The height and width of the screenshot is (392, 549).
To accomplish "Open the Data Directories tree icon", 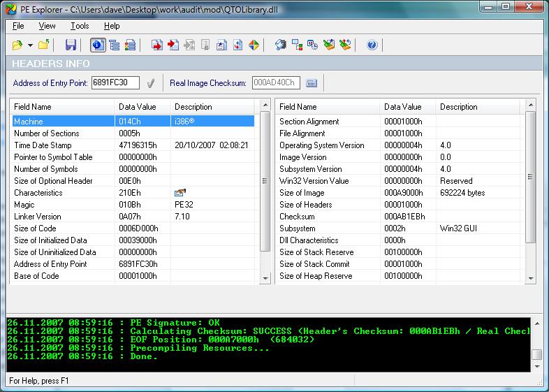I will tap(114, 45).
